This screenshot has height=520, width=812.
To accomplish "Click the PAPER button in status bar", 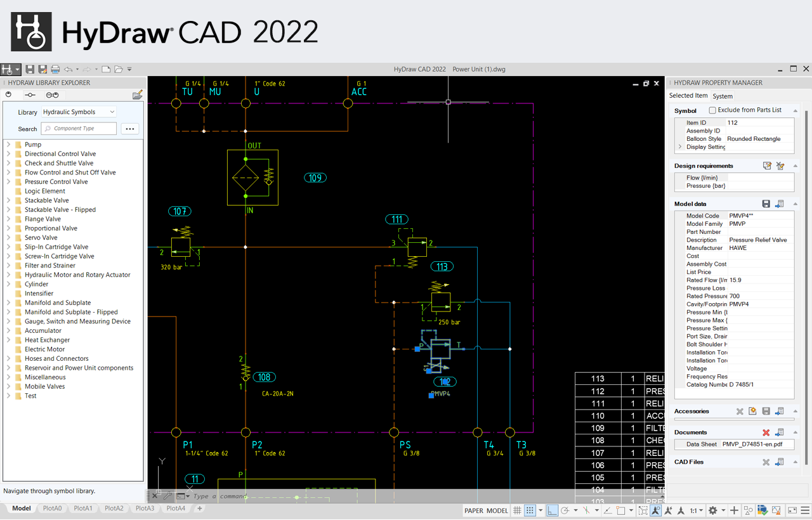I will coord(473,511).
